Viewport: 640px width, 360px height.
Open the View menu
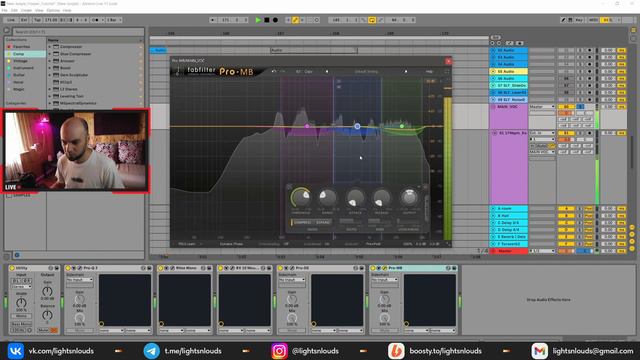39,10
